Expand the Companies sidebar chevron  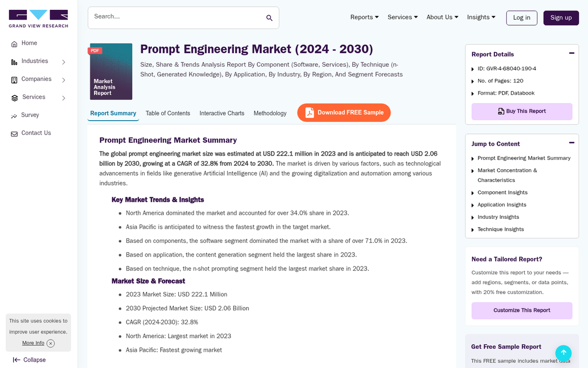(64, 79)
